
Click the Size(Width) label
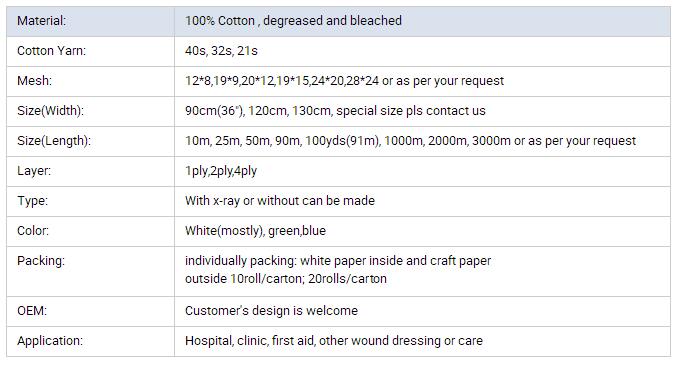tap(50, 111)
